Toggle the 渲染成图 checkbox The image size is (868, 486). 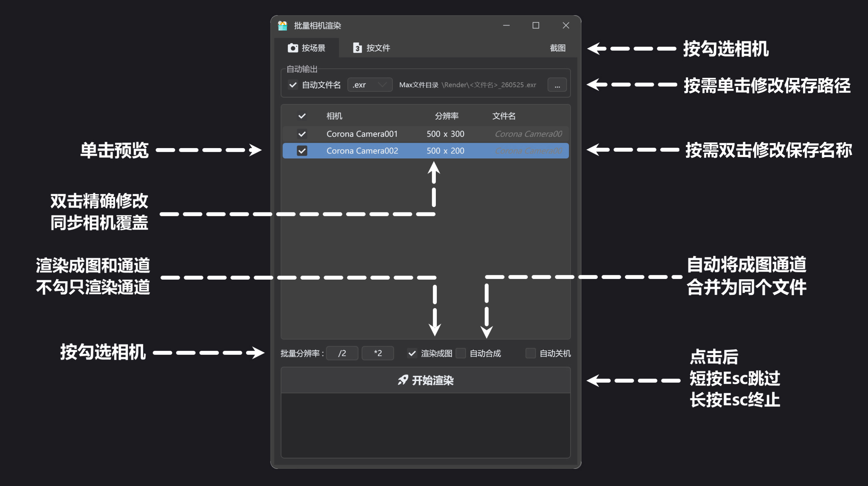click(x=412, y=353)
